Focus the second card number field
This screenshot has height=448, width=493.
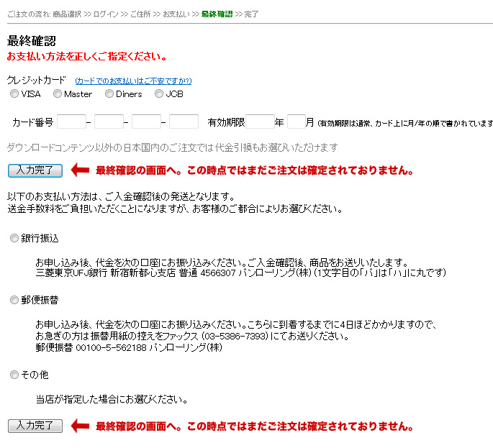(109, 122)
